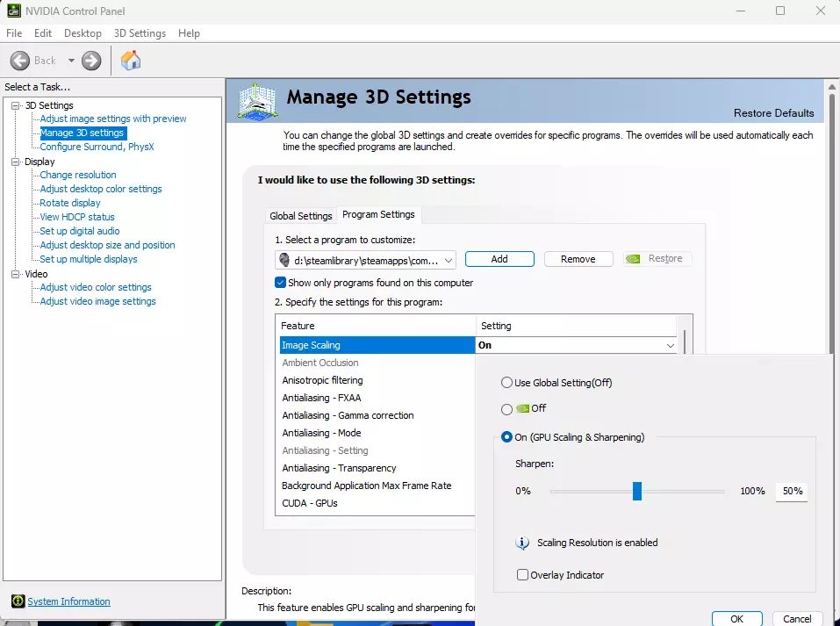Open Adjust video image settings
Screen dimensions: 840x626
(x=98, y=301)
